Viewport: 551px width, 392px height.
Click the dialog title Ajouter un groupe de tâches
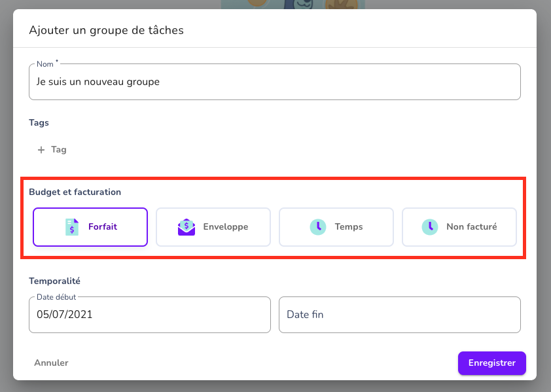pyautogui.click(x=106, y=30)
